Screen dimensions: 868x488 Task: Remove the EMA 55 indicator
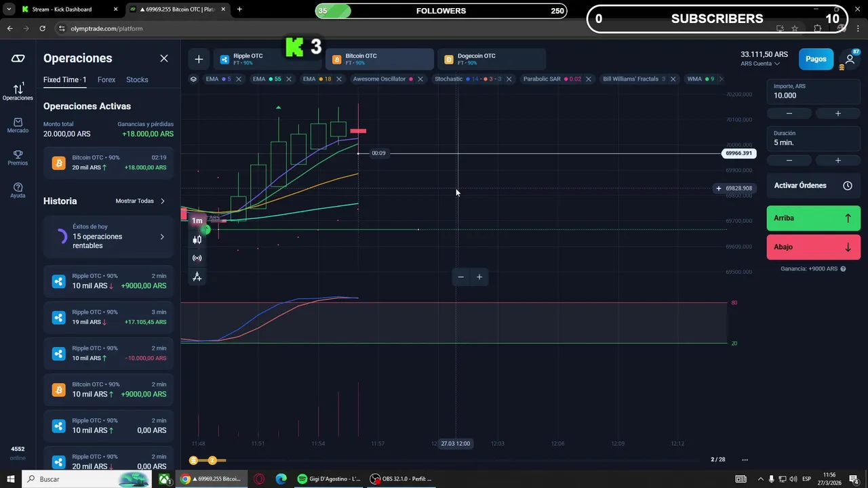point(289,79)
